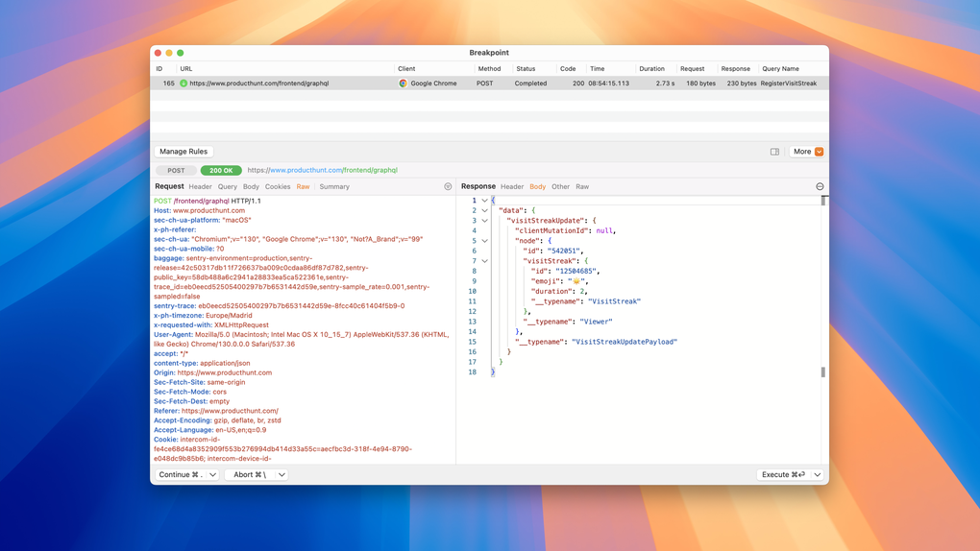Click the Abort button

click(x=250, y=475)
